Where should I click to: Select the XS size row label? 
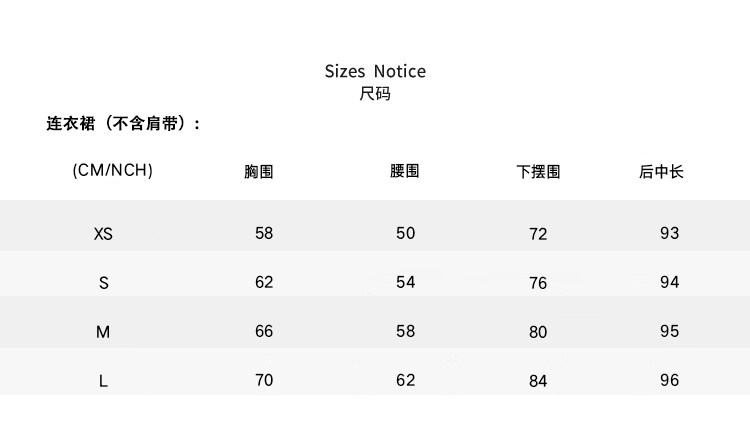103,234
